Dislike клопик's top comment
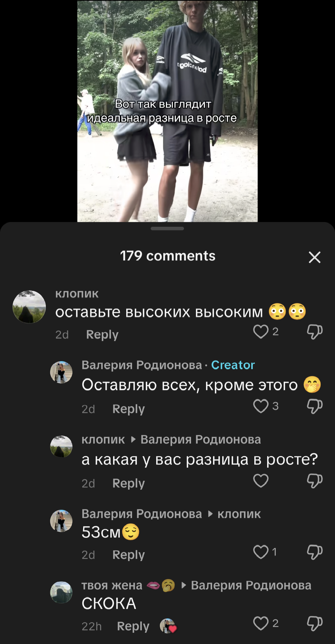This screenshot has width=335, height=644. pyautogui.click(x=315, y=332)
